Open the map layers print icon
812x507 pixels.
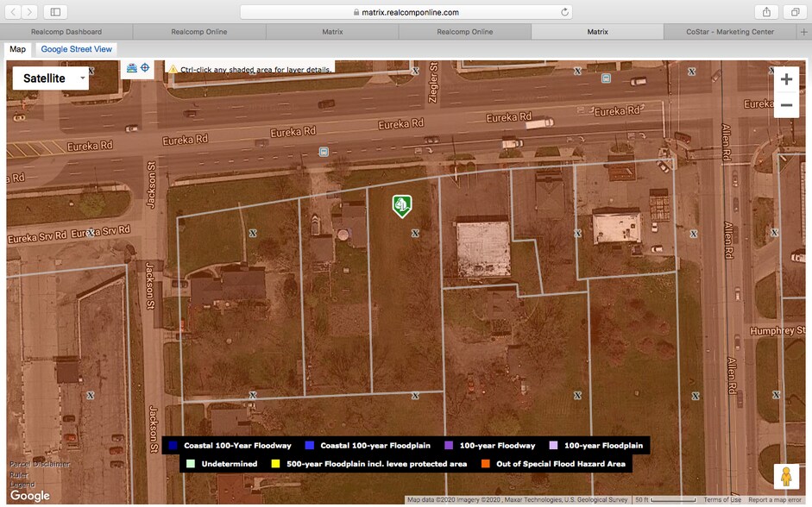click(x=132, y=67)
